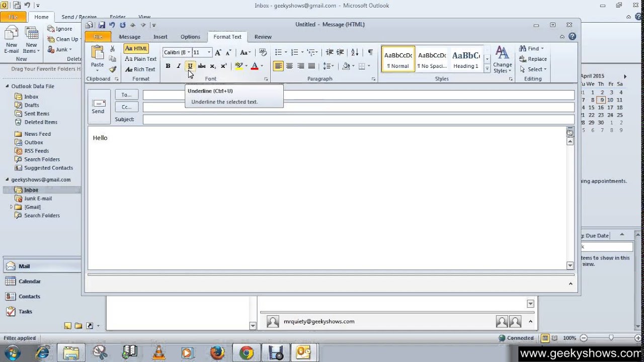Choose the Heading 1 style
This screenshot has height=362, width=644.
tap(466, 59)
